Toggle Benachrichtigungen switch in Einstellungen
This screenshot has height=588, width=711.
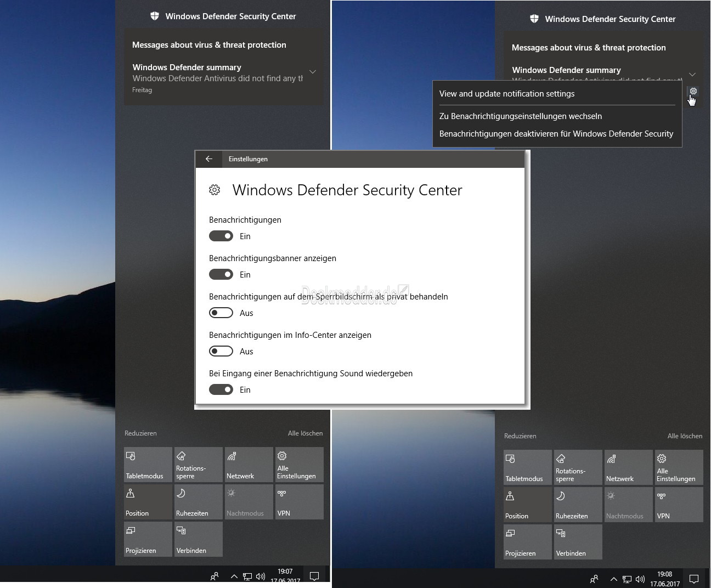[221, 236]
